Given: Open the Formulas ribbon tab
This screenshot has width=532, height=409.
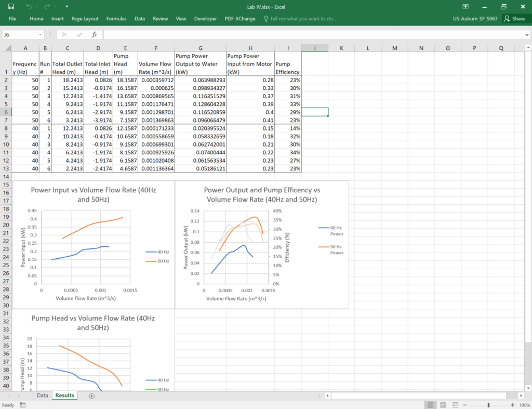Looking at the screenshot, I should (x=116, y=19).
